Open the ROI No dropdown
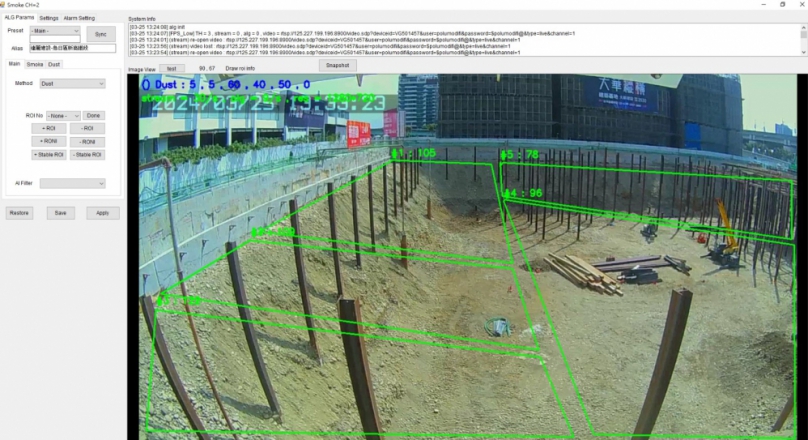This screenshot has height=440, width=808. click(62, 116)
